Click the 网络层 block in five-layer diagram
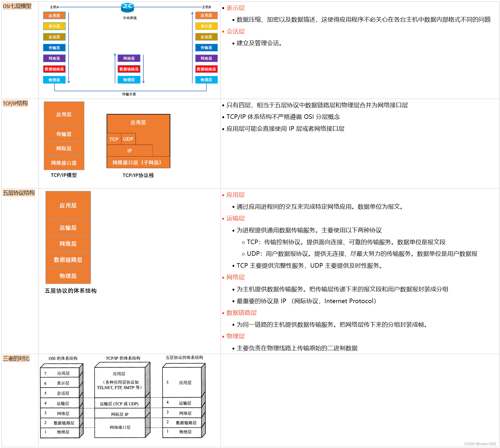Viewport: 500px width, 448px height. (x=68, y=244)
